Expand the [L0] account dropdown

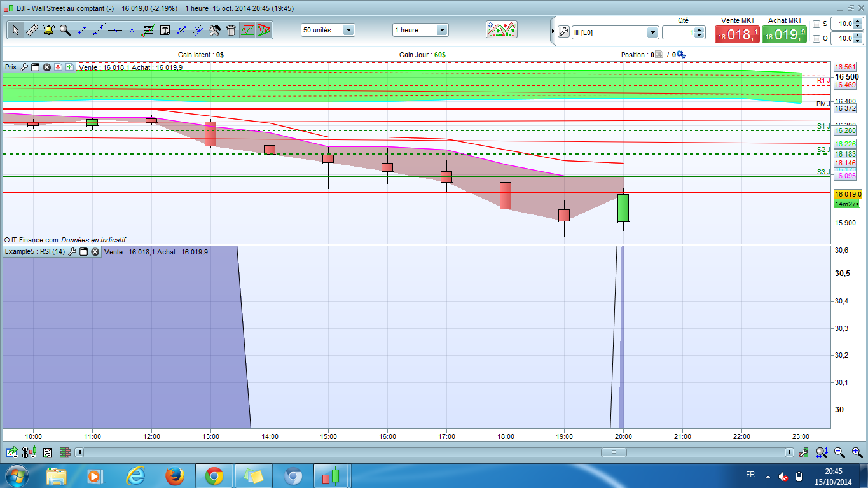(x=615, y=32)
